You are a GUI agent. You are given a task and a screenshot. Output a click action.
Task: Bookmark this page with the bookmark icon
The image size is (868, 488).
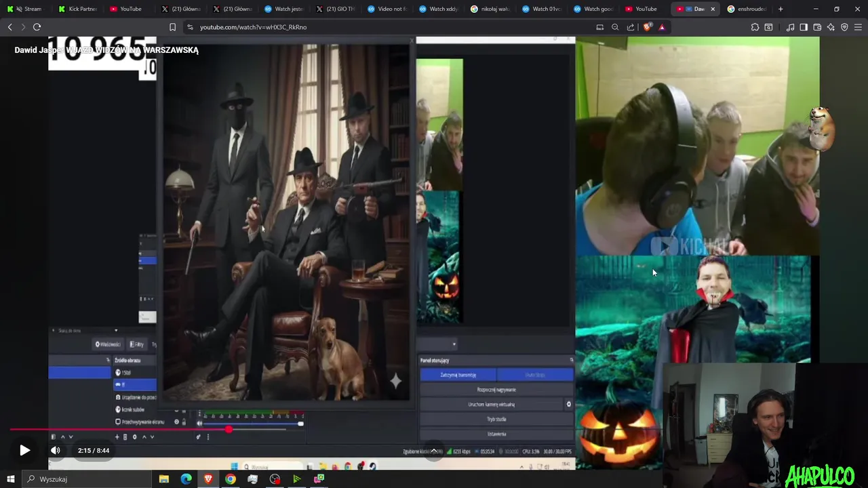pyautogui.click(x=172, y=27)
